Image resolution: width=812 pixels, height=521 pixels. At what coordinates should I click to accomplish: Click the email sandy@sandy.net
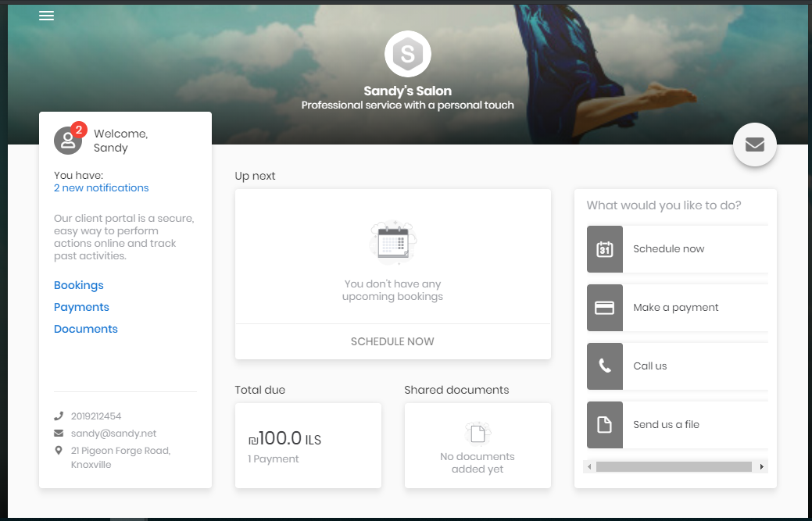coord(113,434)
